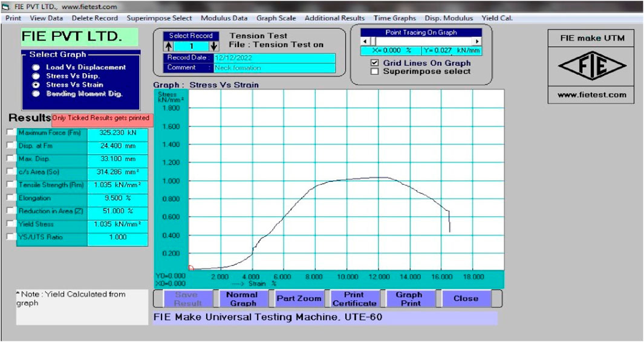Screen dimensions: 644x342
Task: Click the red tracing marker at graph origin
Action: [x=190, y=268]
